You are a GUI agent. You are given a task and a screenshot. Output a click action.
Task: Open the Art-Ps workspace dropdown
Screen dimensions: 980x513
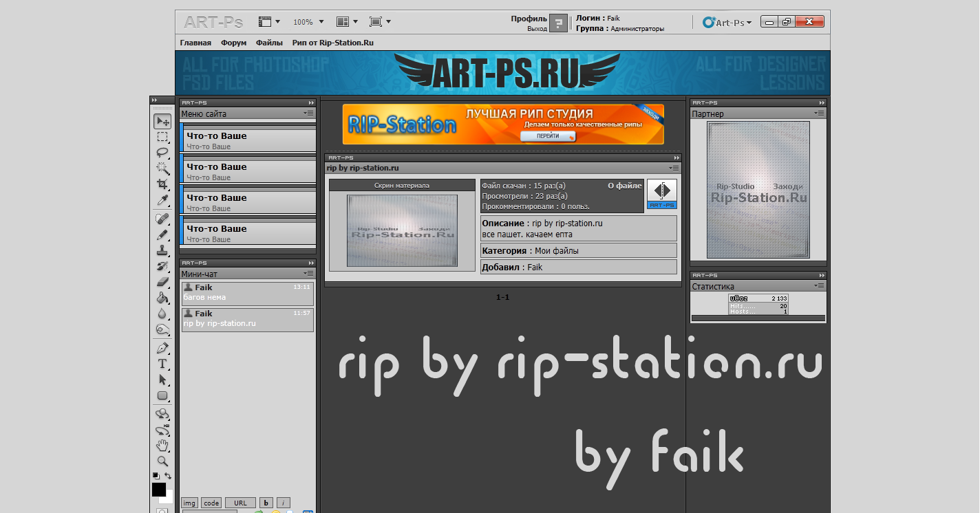point(727,23)
